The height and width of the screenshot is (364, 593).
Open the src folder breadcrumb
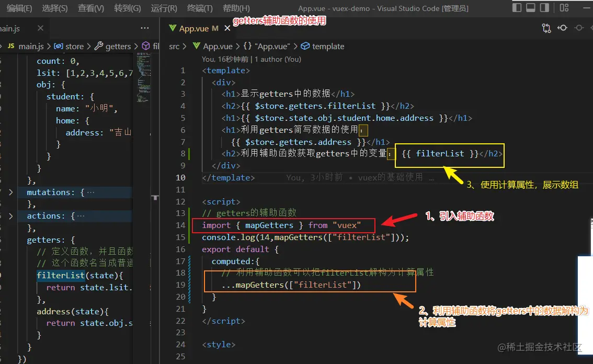[x=174, y=46]
